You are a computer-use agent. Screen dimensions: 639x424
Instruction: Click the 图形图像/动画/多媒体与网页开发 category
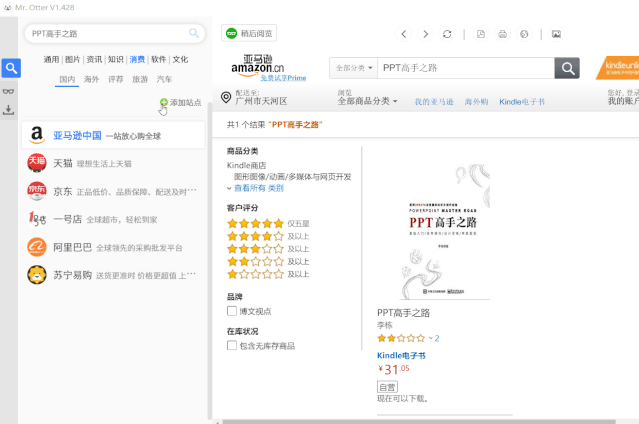point(293,177)
